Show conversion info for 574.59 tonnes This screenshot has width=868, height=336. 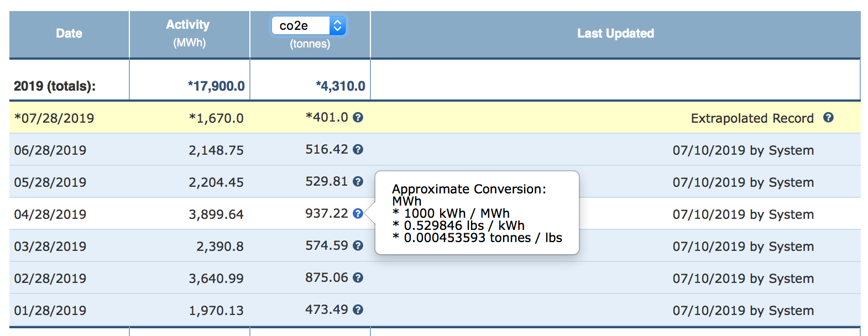pos(358,245)
